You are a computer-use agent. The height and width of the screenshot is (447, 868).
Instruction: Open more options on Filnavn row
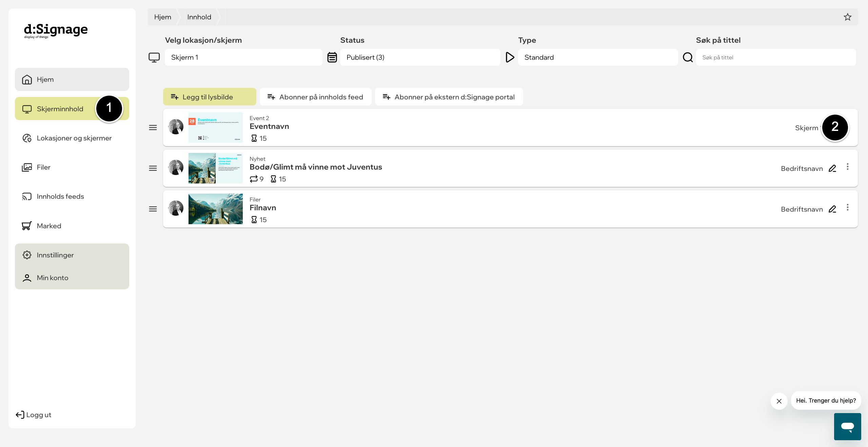click(x=847, y=208)
